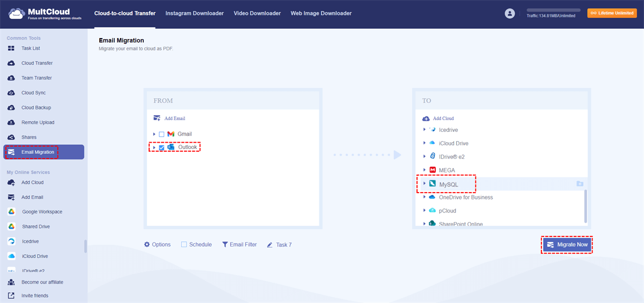
Task: Open the Web Image Downloader tab
Action: (321, 13)
